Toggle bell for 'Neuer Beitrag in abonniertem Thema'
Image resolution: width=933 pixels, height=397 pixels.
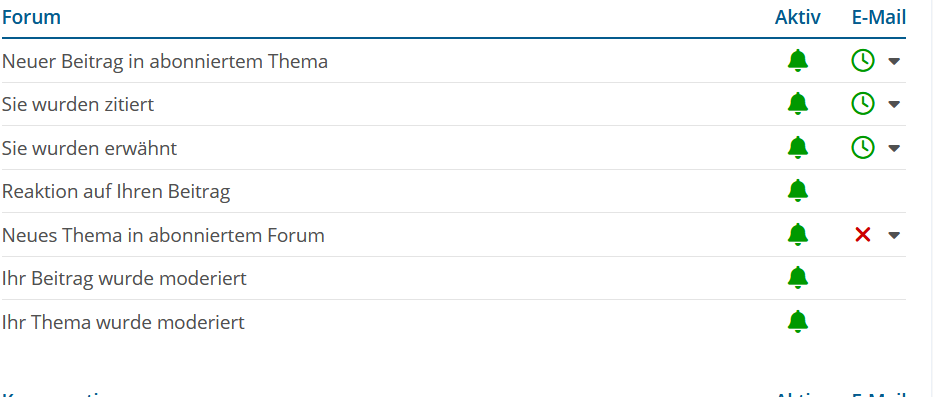click(x=798, y=61)
